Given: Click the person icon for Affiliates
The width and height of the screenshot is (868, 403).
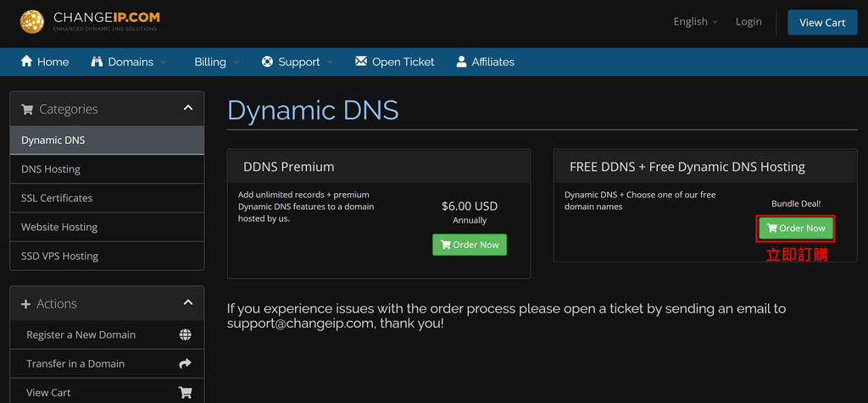Looking at the screenshot, I should (x=461, y=61).
